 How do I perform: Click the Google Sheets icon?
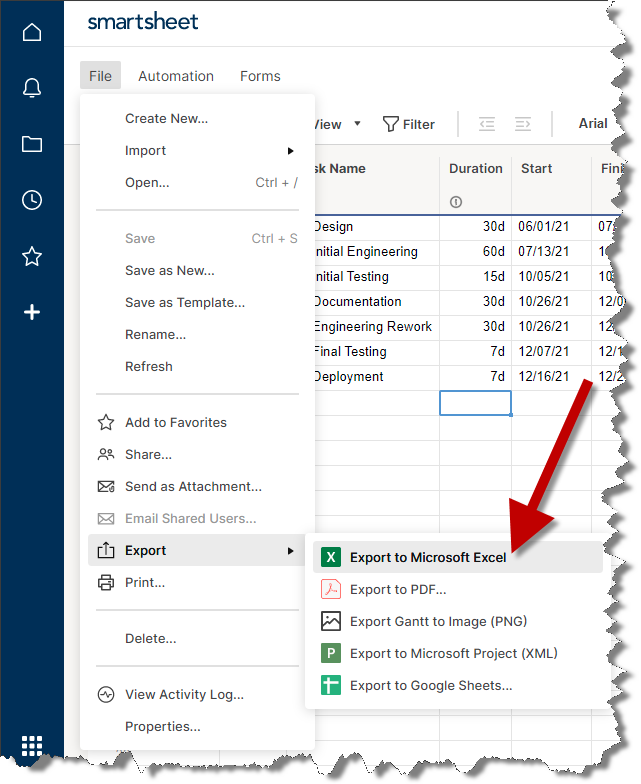pyautogui.click(x=330, y=685)
